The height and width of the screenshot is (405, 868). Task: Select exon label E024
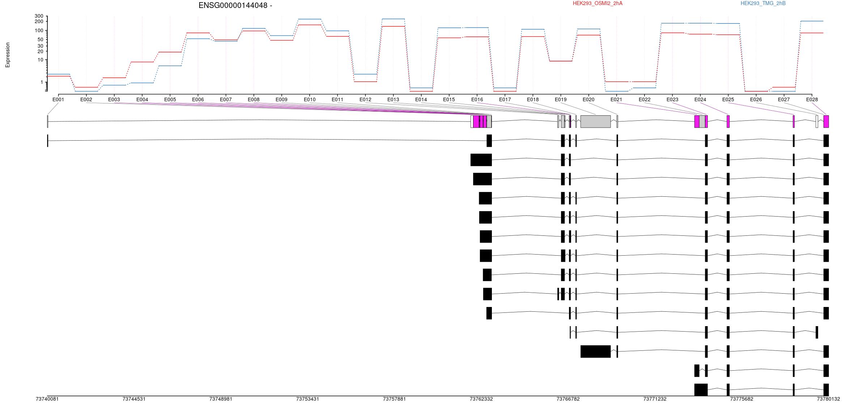pyautogui.click(x=700, y=99)
